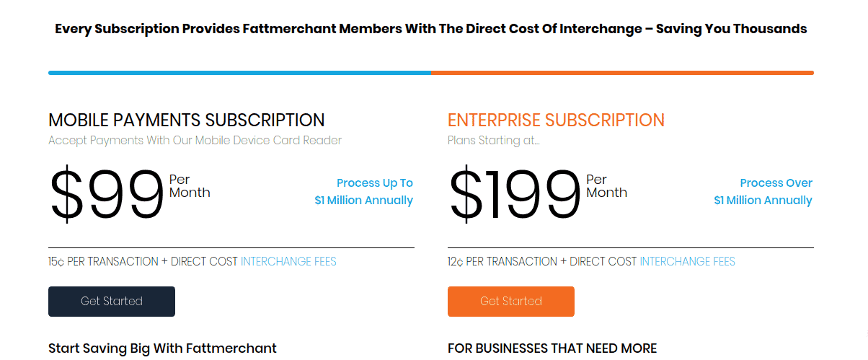Image resolution: width=868 pixels, height=360 pixels.
Task: Select the orange Enterprise Subscription heading
Action: click(x=556, y=120)
